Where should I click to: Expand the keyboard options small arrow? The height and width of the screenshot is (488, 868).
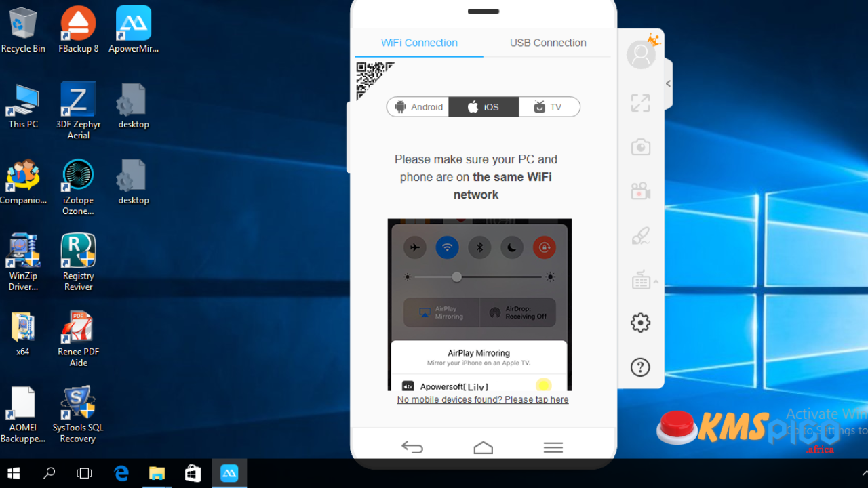[x=656, y=281]
